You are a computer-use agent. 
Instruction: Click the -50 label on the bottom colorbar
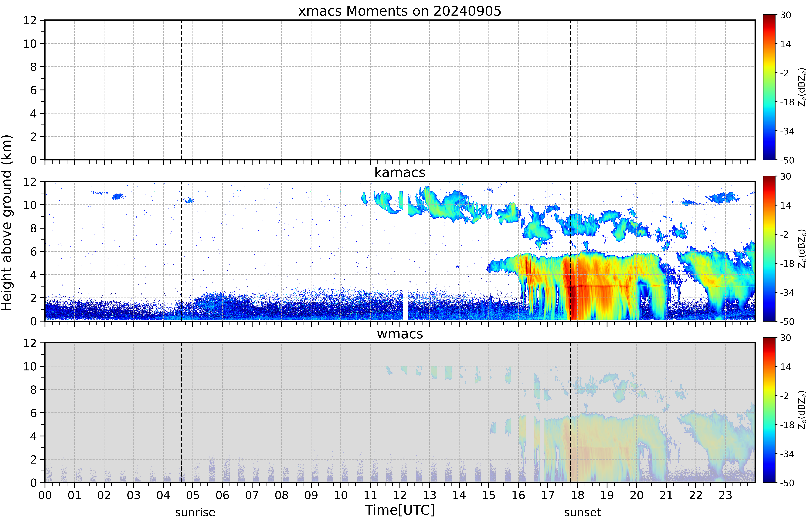pyautogui.click(x=787, y=483)
